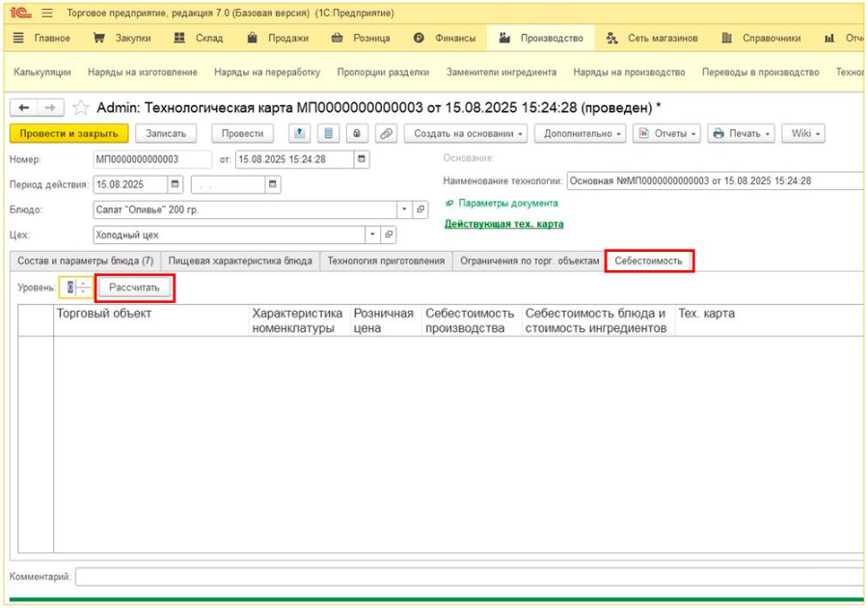Click the Рассчитать button
868x608 pixels.
pyautogui.click(x=134, y=288)
